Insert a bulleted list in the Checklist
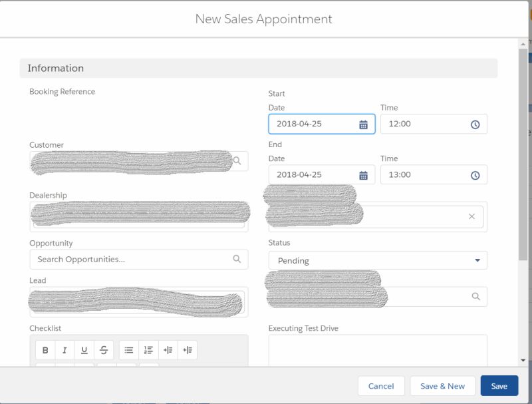The image size is (532, 404). click(x=128, y=349)
